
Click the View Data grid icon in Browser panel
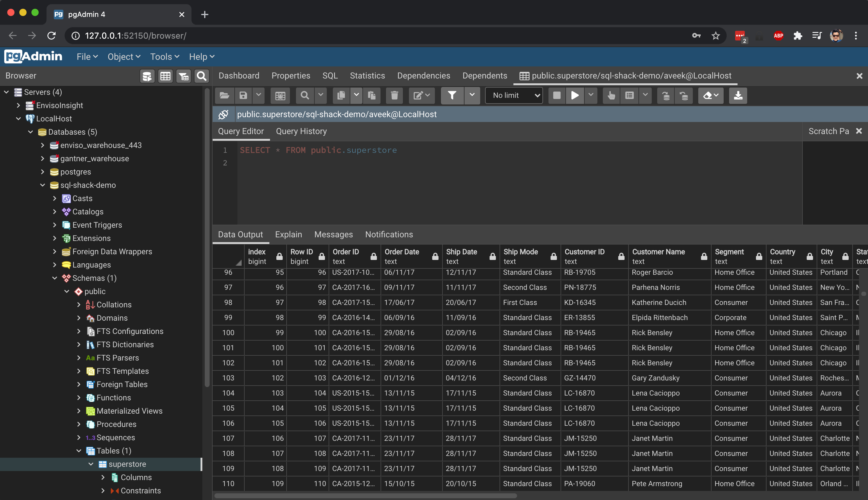coord(165,76)
